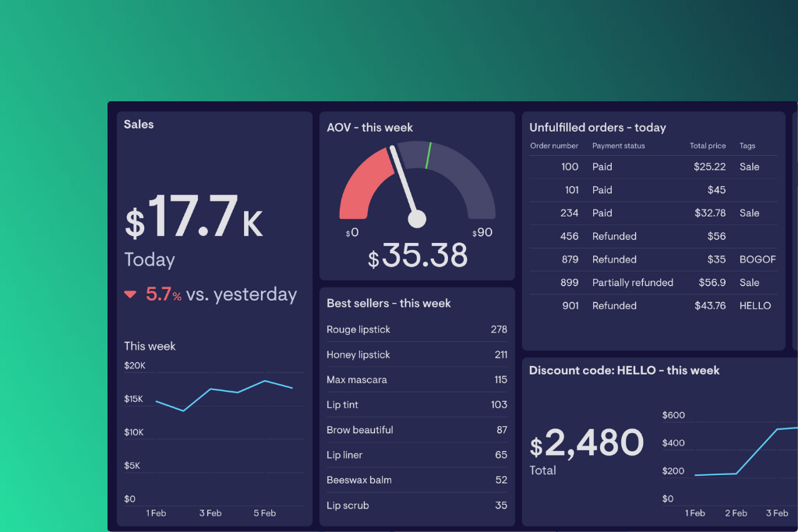Screen dimensions: 798x532
Task: Click the Max mascara row
Action: pyautogui.click(x=357, y=380)
